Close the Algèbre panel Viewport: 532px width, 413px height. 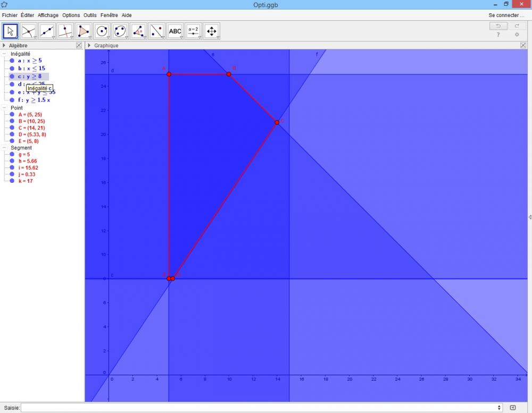tap(79, 45)
